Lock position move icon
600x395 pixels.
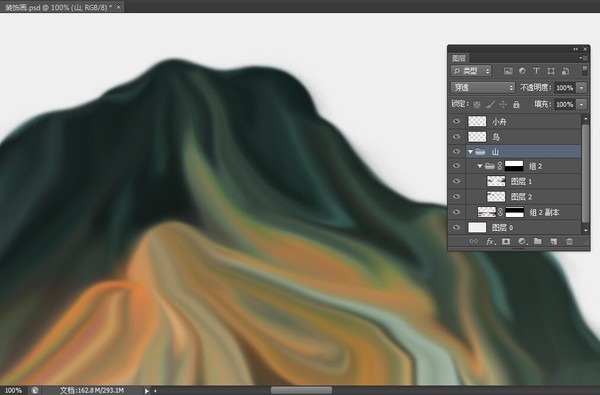pos(503,104)
